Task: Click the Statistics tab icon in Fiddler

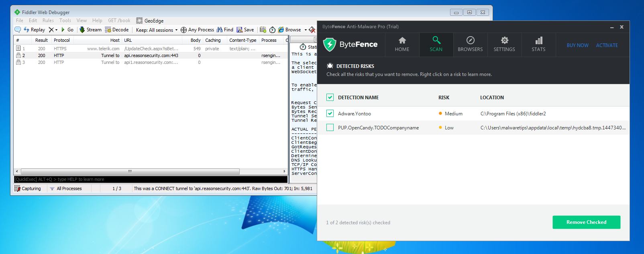Action: click(x=303, y=47)
